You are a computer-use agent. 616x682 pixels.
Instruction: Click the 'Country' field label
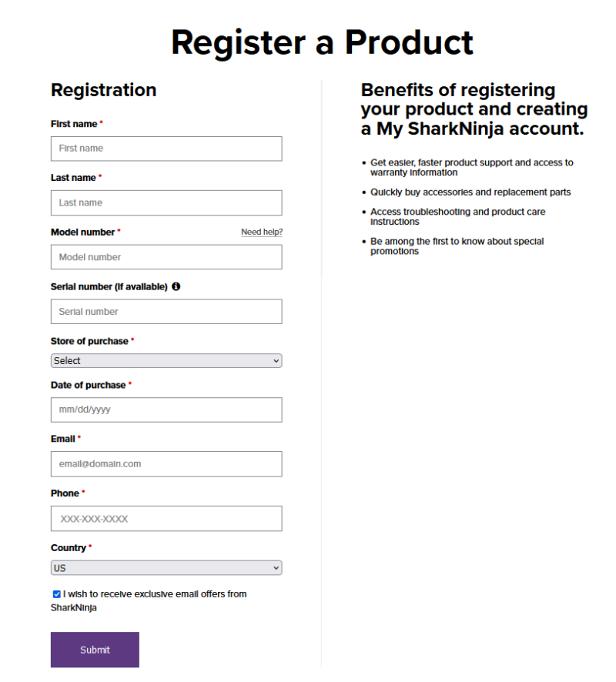(69, 548)
